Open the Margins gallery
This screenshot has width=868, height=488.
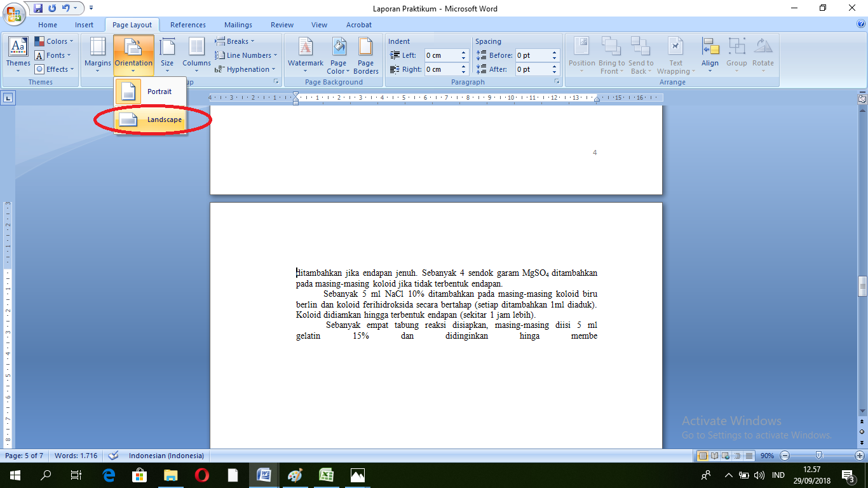(98, 54)
